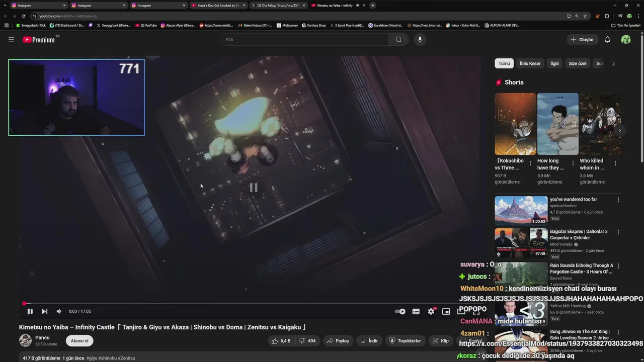Go back with the browser back arrow
This screenshot has width=644, height=362.
coord(6,16)
